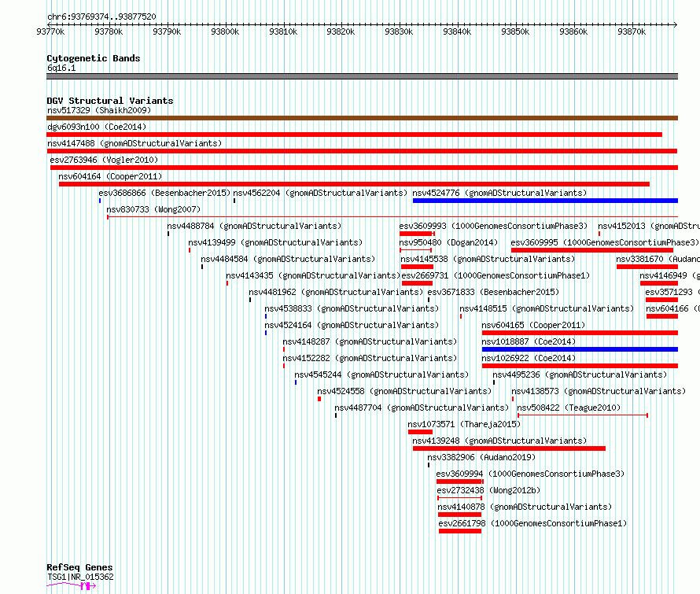700x594 pixels.
Task: Click the nsv517329 (Shaikh2009) variant label
Action: (99, 110)
